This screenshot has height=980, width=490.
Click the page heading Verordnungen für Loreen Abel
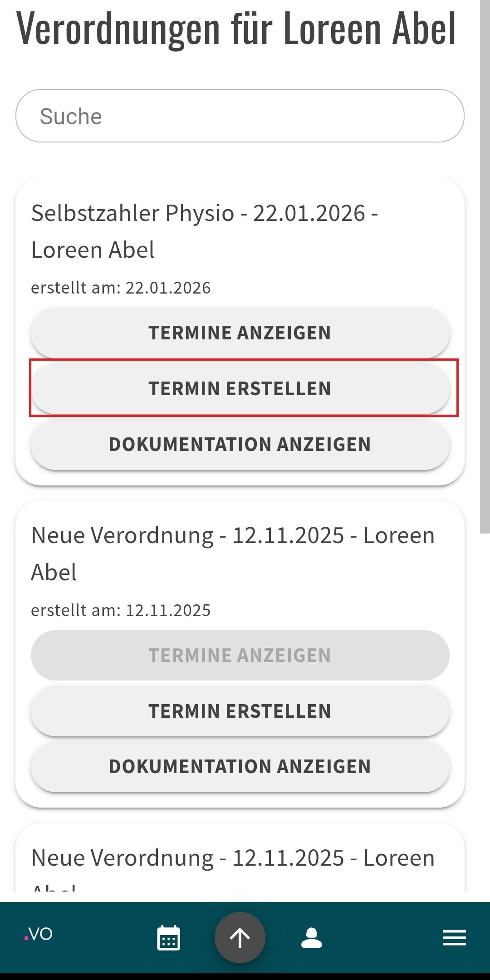click(x=236, y=28)
